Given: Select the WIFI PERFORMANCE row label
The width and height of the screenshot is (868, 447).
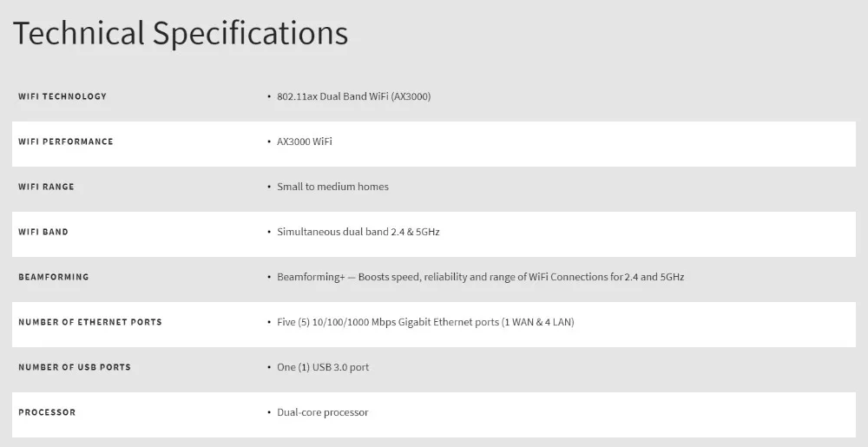Looking at the screenshot, I should point(66,141).
